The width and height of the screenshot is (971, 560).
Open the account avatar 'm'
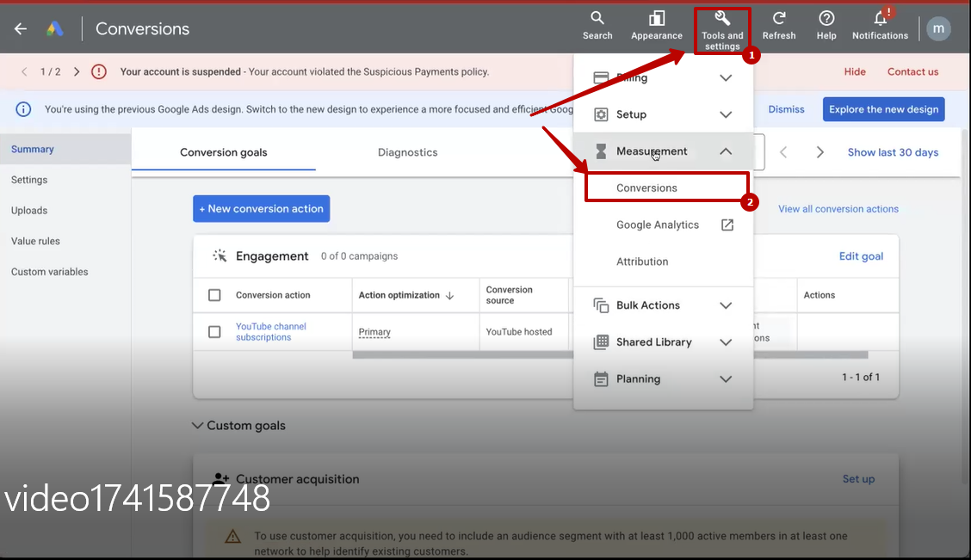(x=938, y=28)
